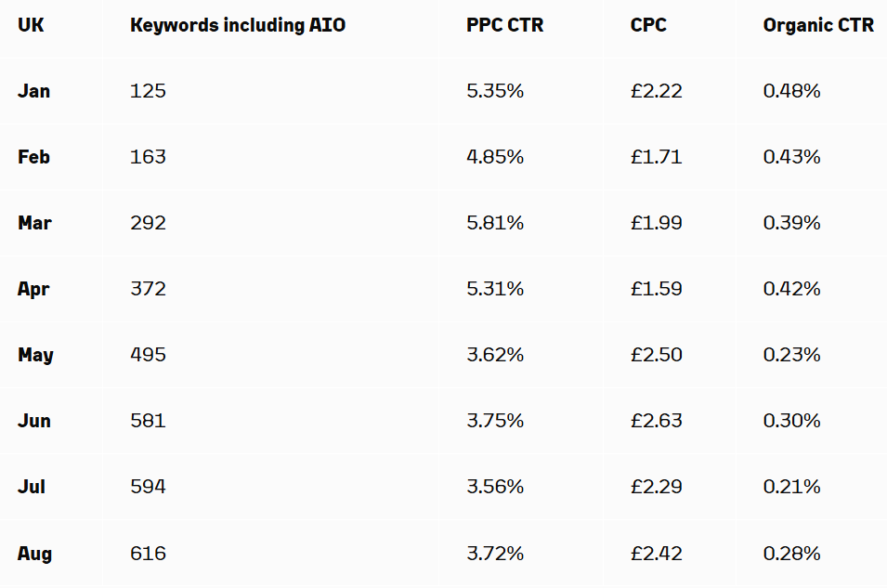
Task: Click the CPC column header
Action: click(648, 26)
